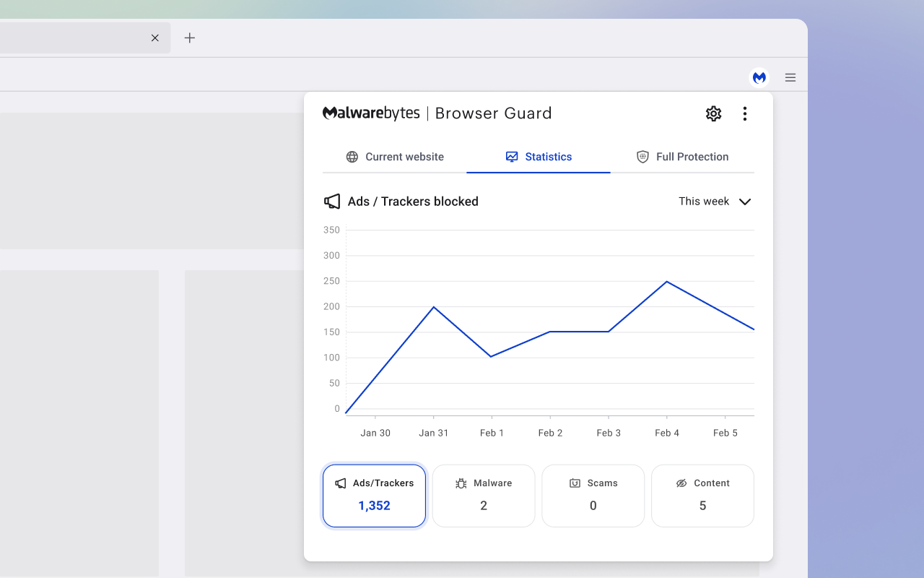
Task: Select the Statistics tab
Action: pos(539,157)
